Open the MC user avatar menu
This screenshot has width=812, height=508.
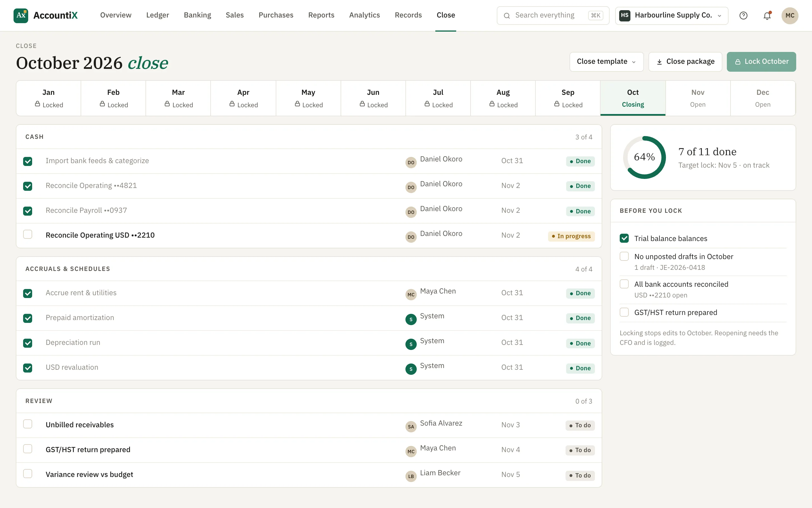click(789, 16)
